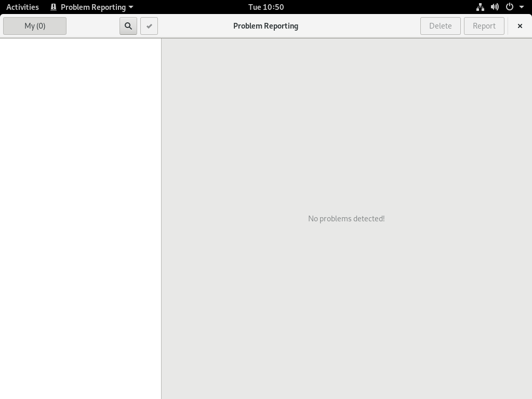The image size is (532, 399).
Task: Click the power icon in top bar
Action: [x=510, y=7]
